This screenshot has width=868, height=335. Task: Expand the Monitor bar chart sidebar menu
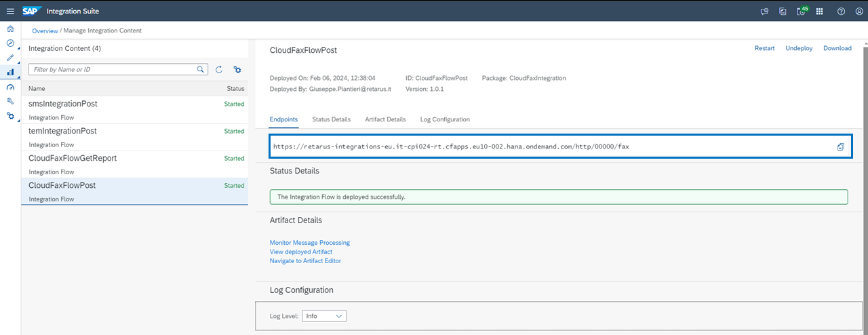pyautogui.click(x=10, y=73)
